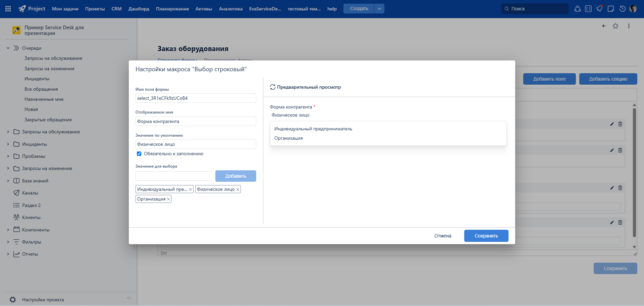Open user profile avatar

coord(633,9)
